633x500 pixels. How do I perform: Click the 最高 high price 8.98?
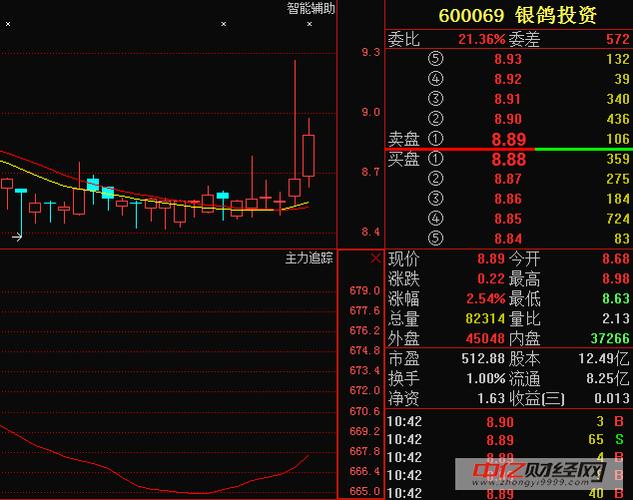pyautogui.click(x=616, y=278)
